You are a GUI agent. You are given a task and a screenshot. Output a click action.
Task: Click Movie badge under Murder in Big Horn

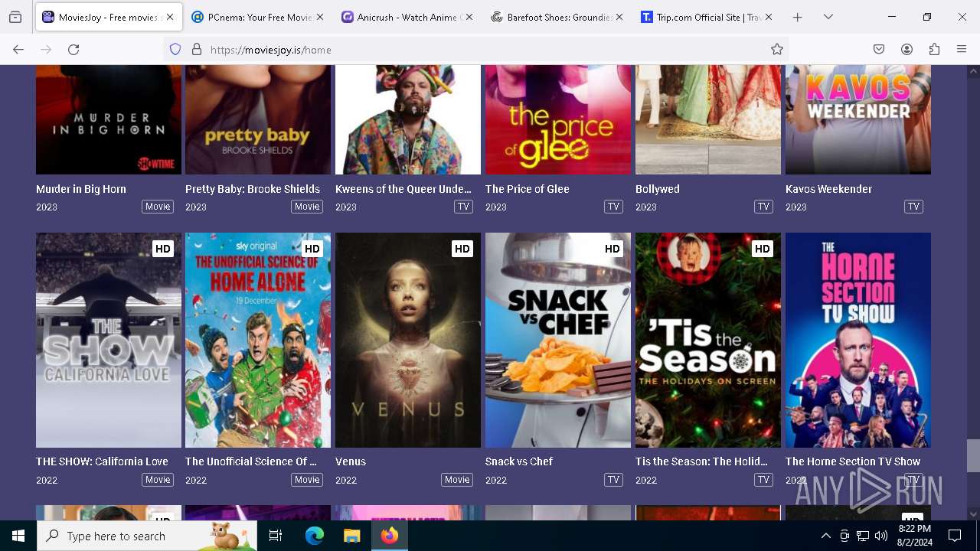coord(158,207)
